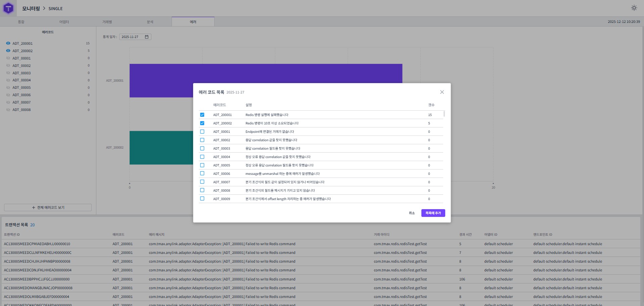The width and height of the screenshot is (644, 306).
Task: Uncheck the ADT_200002 checkbox in the dialog
Action: [202, 123]
